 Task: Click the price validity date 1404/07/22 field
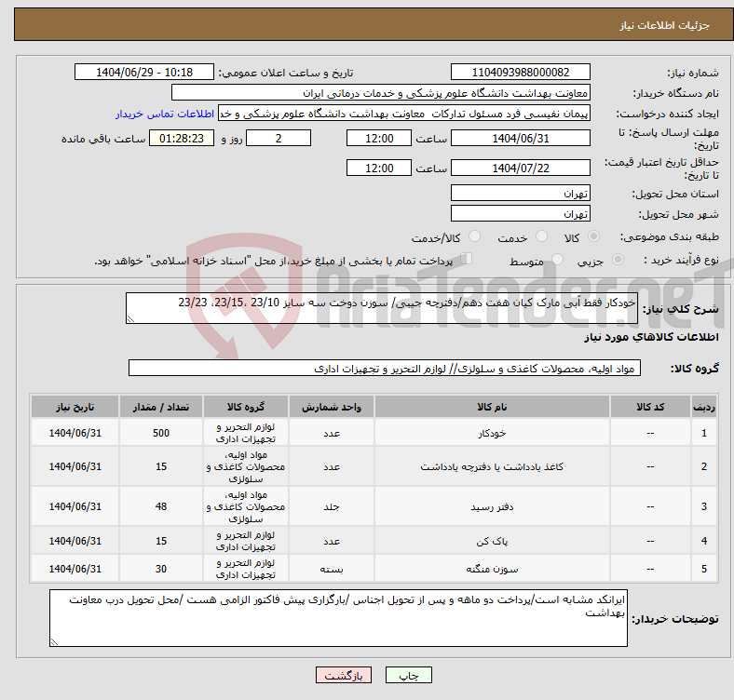point(520,168)
